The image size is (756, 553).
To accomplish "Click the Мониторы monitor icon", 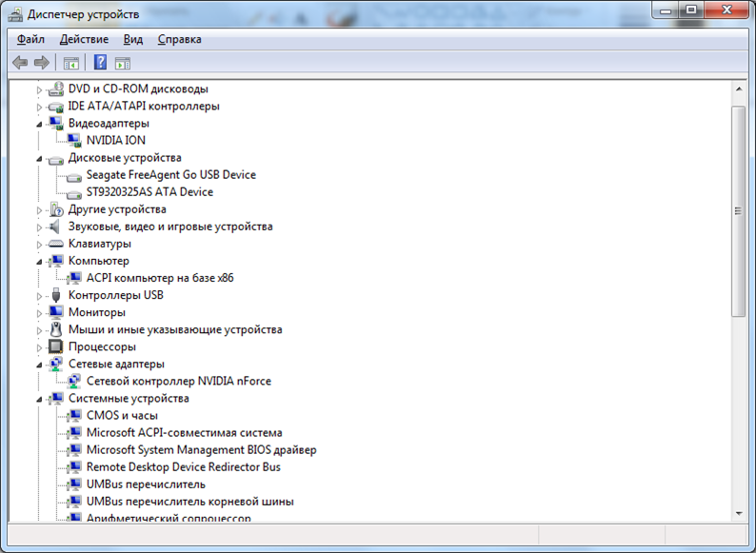I will (56, 312).
